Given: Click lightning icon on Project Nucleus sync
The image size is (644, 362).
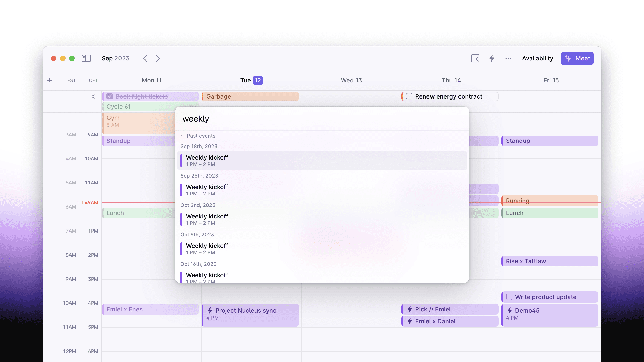Looking at the screenshot, I should pyautogui.click(x=210, y=310).
